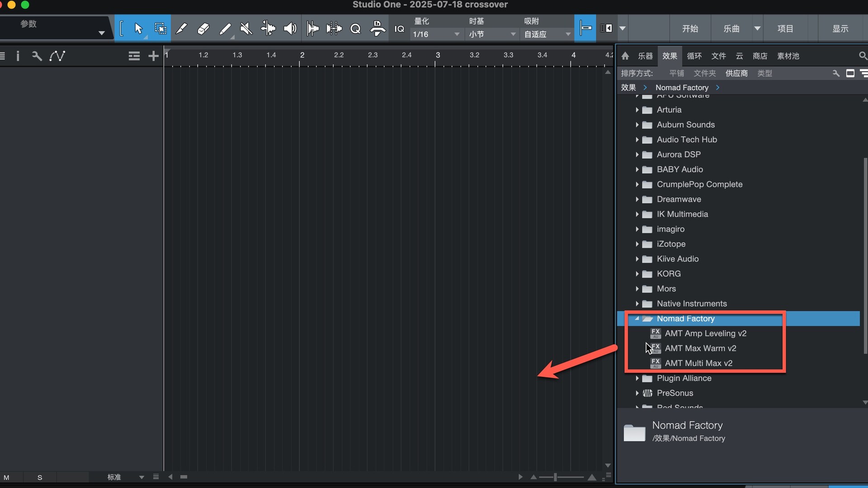Select the Split (knife) tool
Viewport: 868px width, 488px height.
point(181,28)
